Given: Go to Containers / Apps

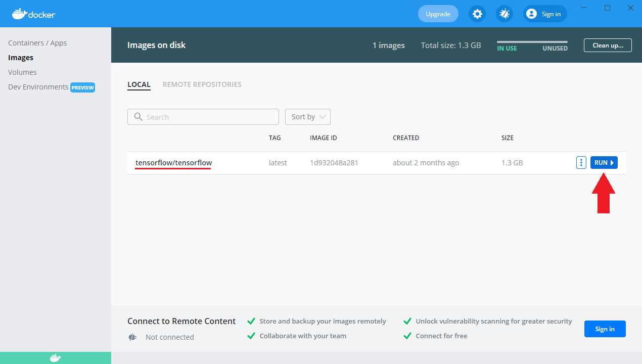Looking at the screenshot, I should (x=37, y=43).
